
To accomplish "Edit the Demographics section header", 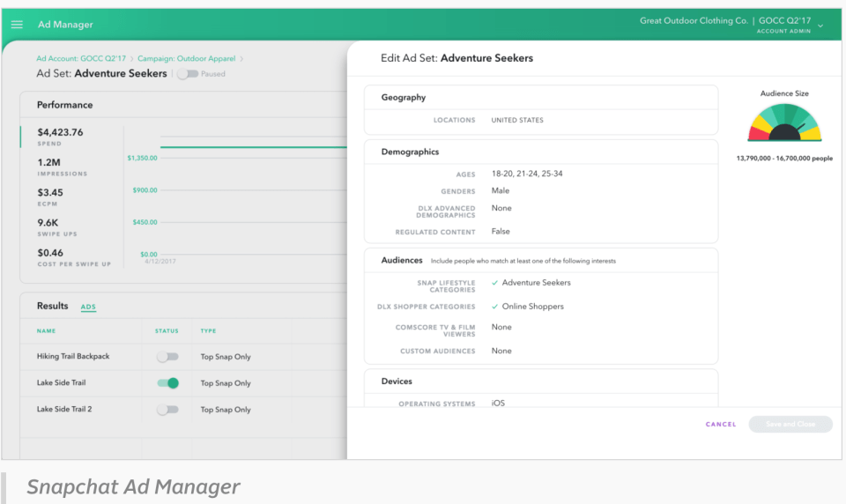I will point(410,152).
